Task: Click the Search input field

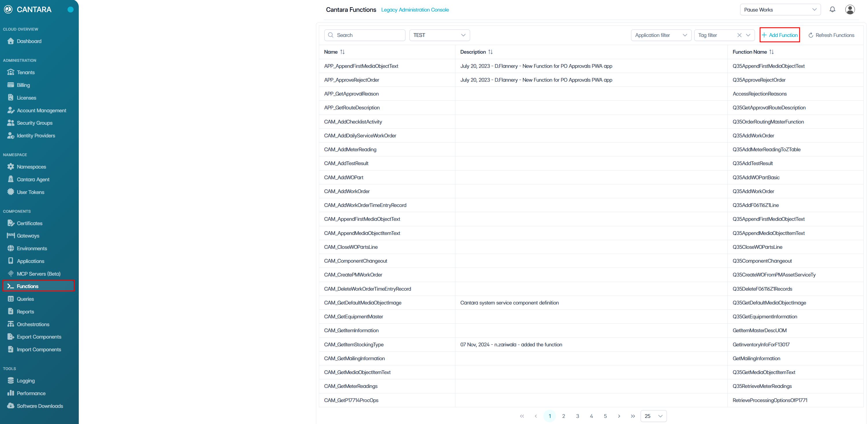Action: click(x=364, y=35)
